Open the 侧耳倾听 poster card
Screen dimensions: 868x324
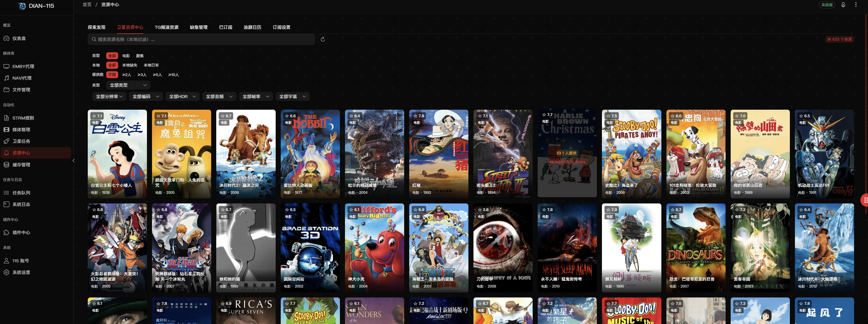(x=632, y=247)
